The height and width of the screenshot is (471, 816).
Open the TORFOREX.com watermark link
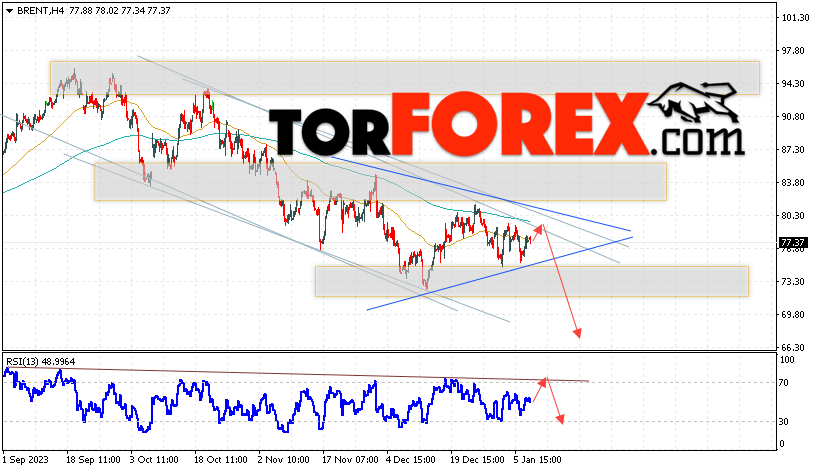click(x=506, y=125)
